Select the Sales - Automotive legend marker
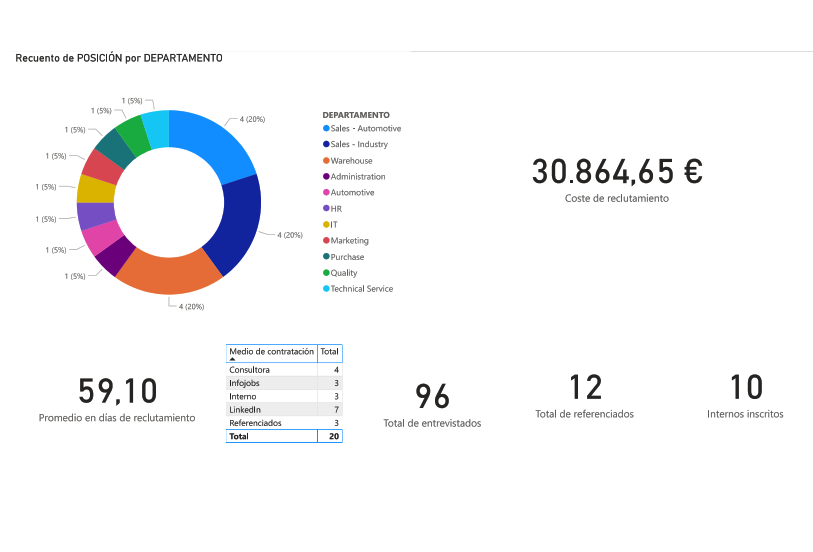This screenshot has height=552, width=813. [x=326, y=129]
